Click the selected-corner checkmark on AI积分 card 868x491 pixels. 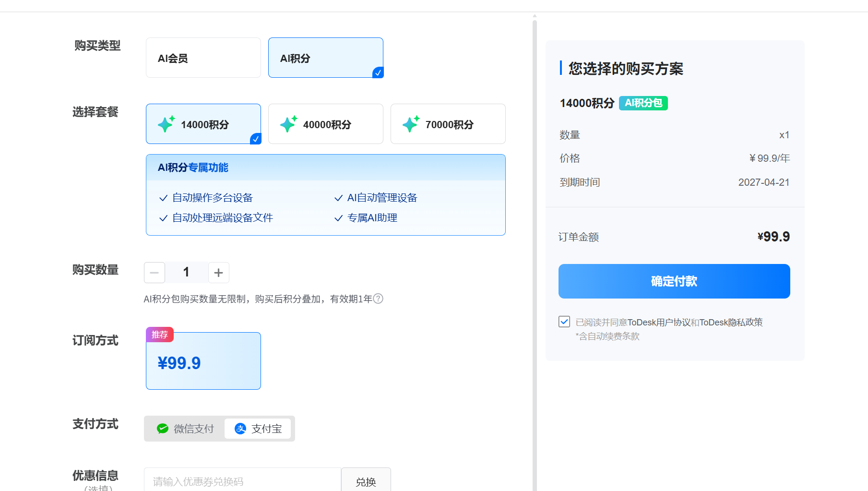pyautogui.click(x=378, y=72)
